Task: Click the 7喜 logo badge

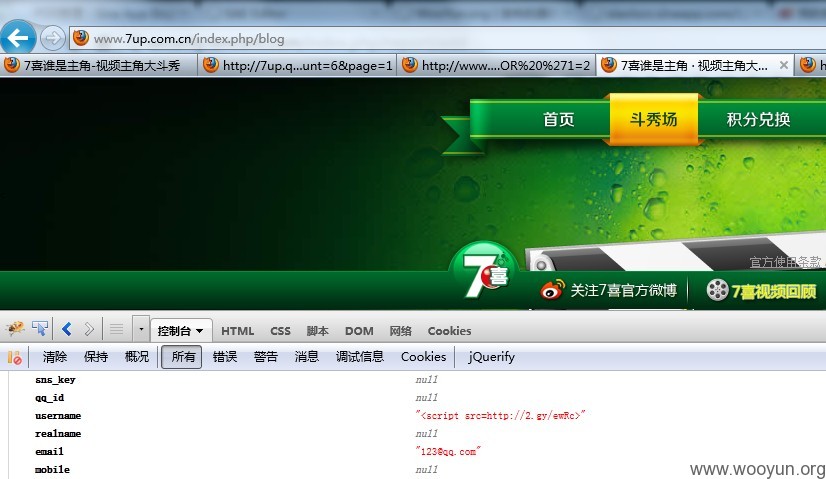Action: tap(485, 272)
